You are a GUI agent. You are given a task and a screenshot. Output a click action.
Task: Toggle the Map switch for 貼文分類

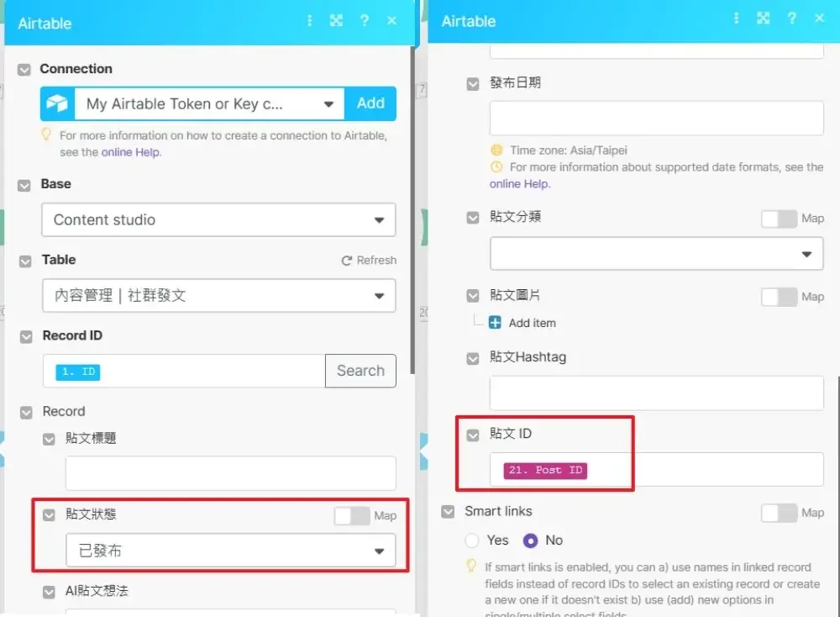(779, 219)
